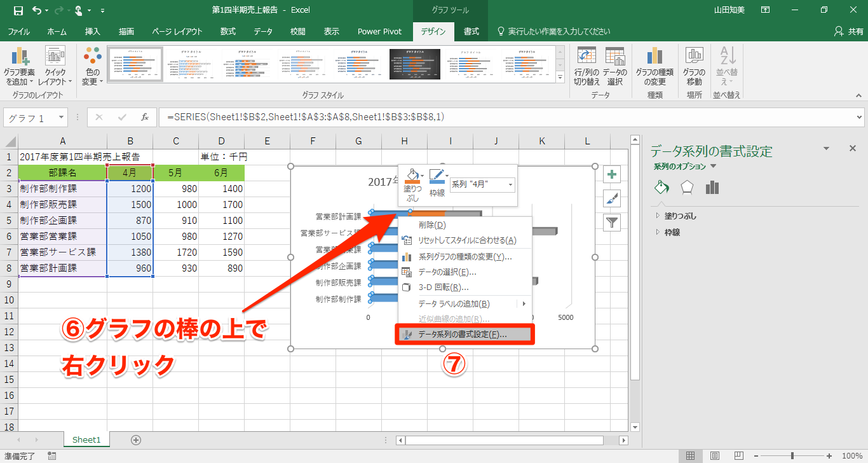Go to the 数式 tab
This screenshot has height=463, width=868.
[228, 31]
